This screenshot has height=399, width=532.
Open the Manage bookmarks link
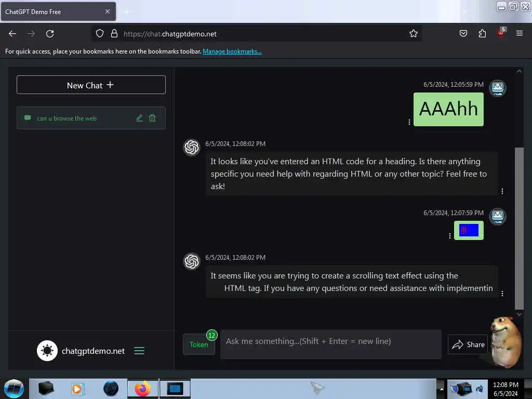click(x=232, y=51)
